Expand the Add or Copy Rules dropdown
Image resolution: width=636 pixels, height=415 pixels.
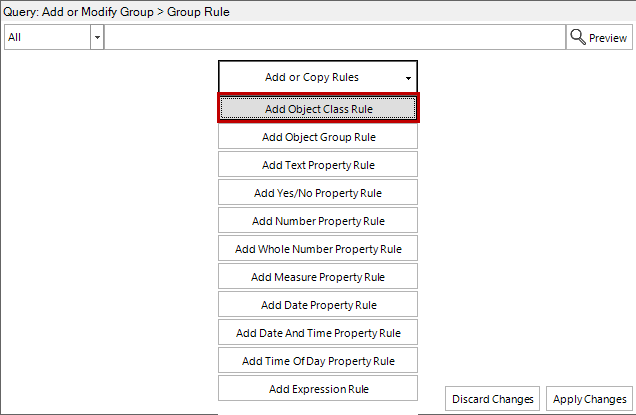click(x=318, y=77)
